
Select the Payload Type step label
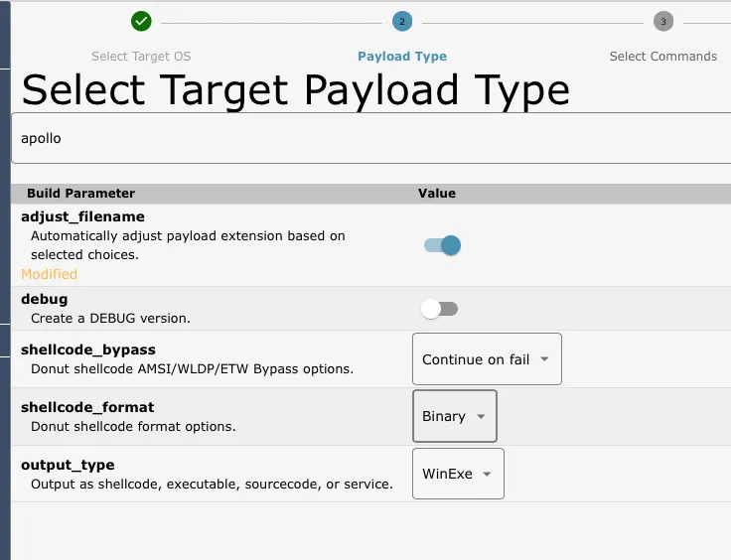402,57
